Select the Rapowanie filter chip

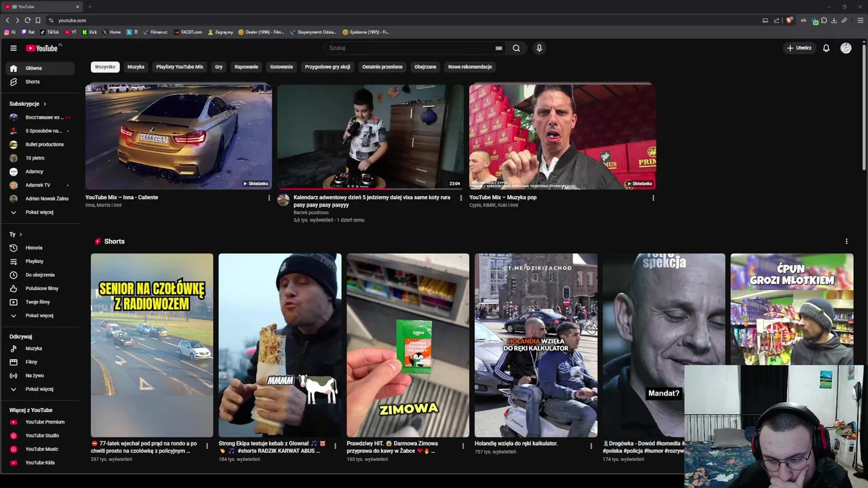[x=246, y=66]
